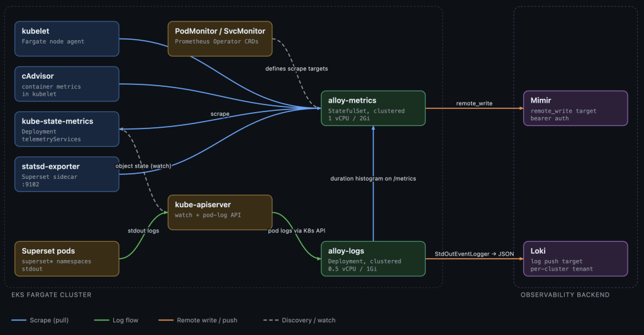Select the alloy-metrics node box
The height and width of the screenshot is (335, 644).
tap(374, 108)
